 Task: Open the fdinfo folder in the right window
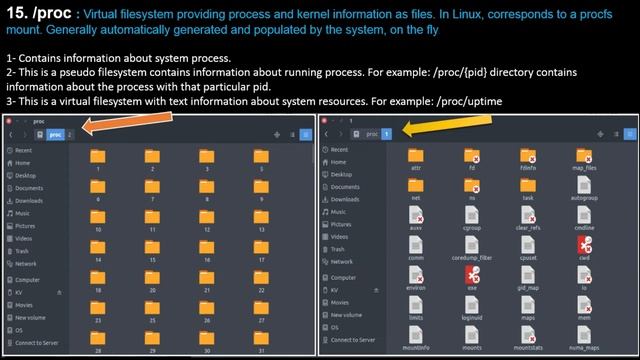coord(528,156)
